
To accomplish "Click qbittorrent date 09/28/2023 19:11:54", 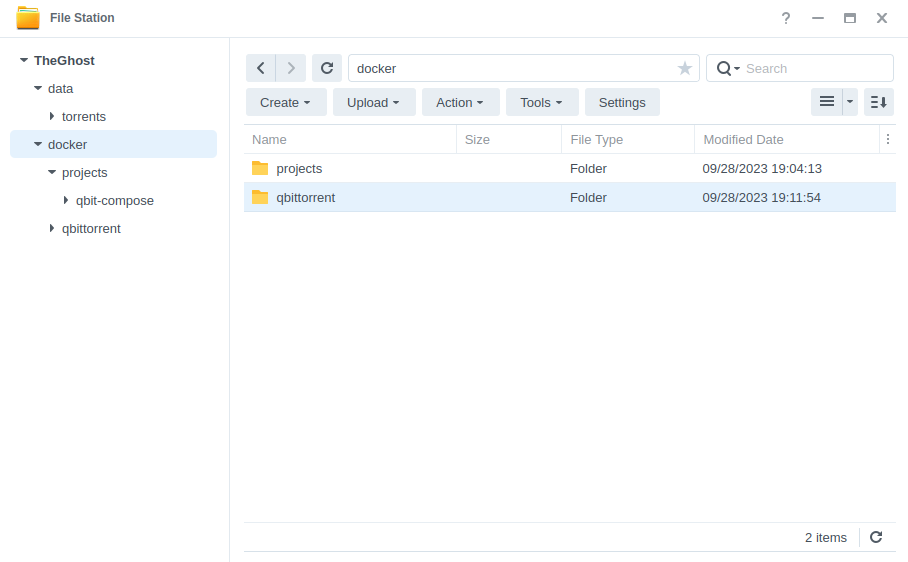I will point(761,197).
